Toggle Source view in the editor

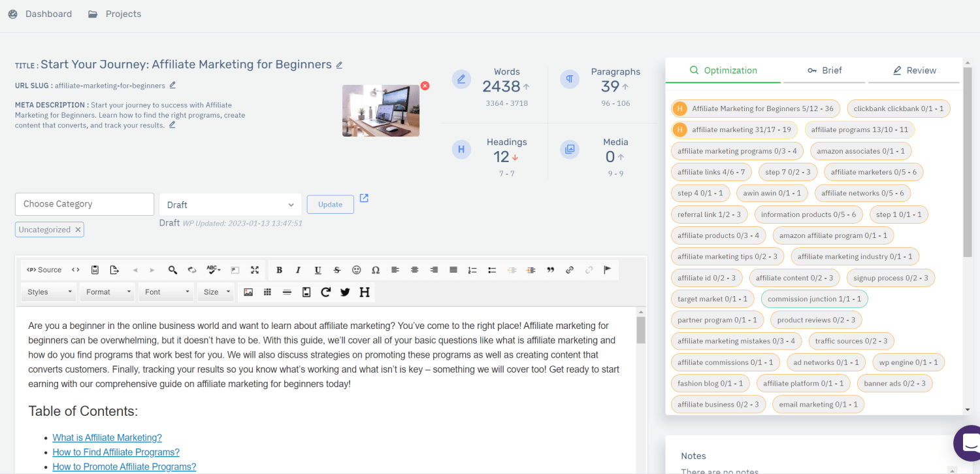44,270
